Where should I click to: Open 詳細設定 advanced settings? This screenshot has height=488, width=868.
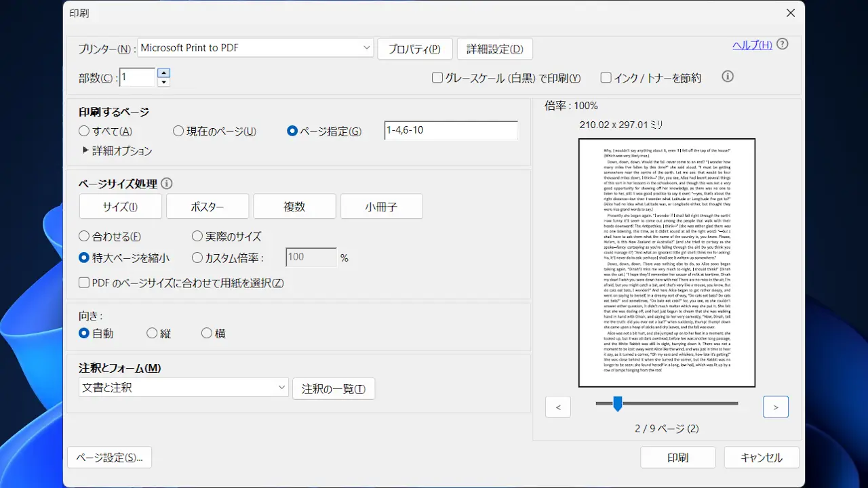click(495, 49)
